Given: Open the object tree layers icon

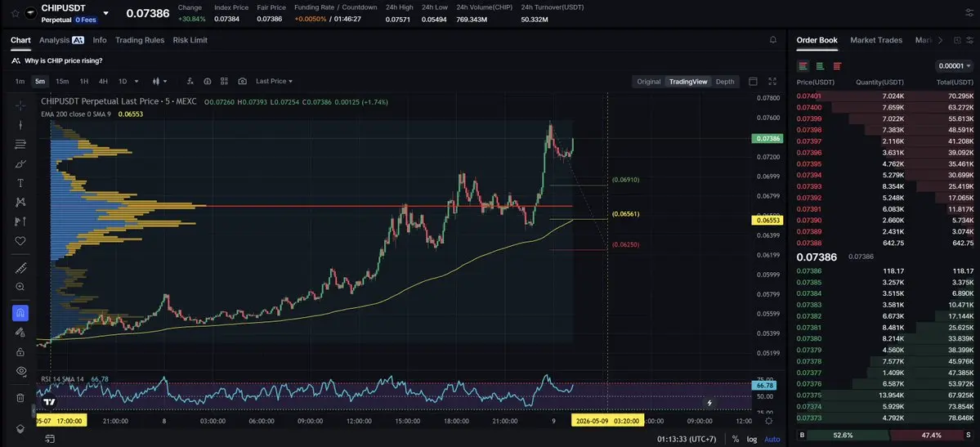Looking at the screenshot, I should point(20,429).
